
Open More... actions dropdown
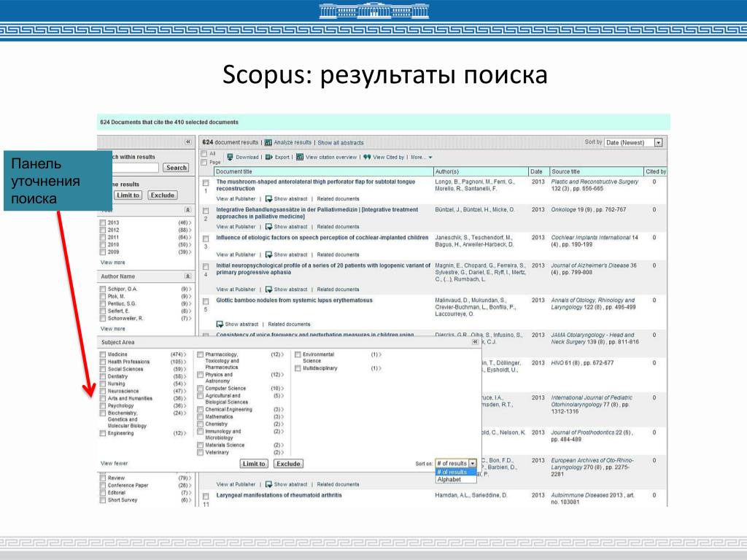click(x=421, y=157)
